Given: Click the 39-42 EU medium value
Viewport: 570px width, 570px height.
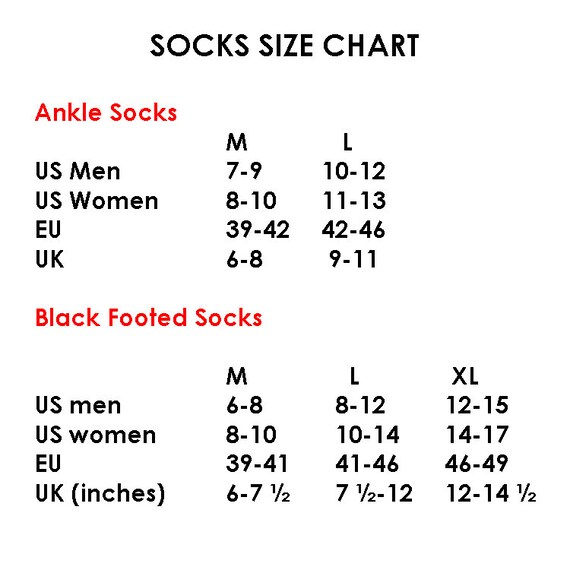Looking at the screenshot, I should coord(258,230).
